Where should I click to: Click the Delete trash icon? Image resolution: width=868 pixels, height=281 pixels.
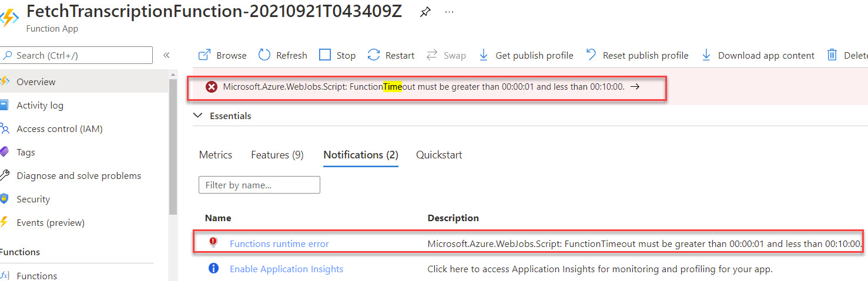point(832,55)
